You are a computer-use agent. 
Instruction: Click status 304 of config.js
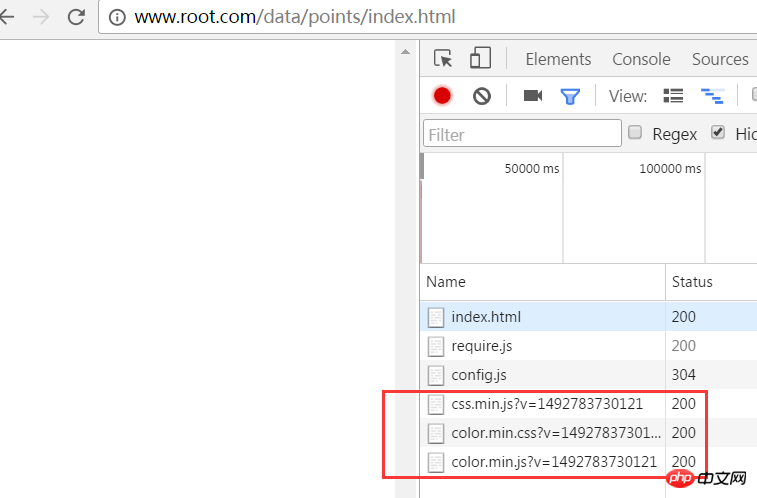(684, 374)
